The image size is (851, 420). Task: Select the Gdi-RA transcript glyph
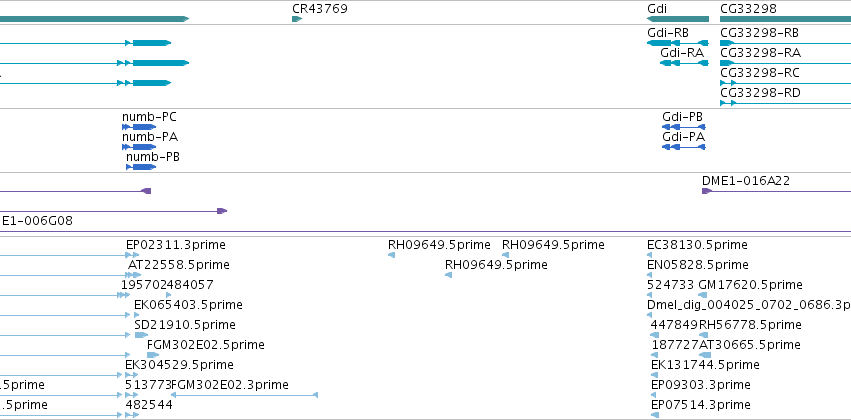point(684,63)
